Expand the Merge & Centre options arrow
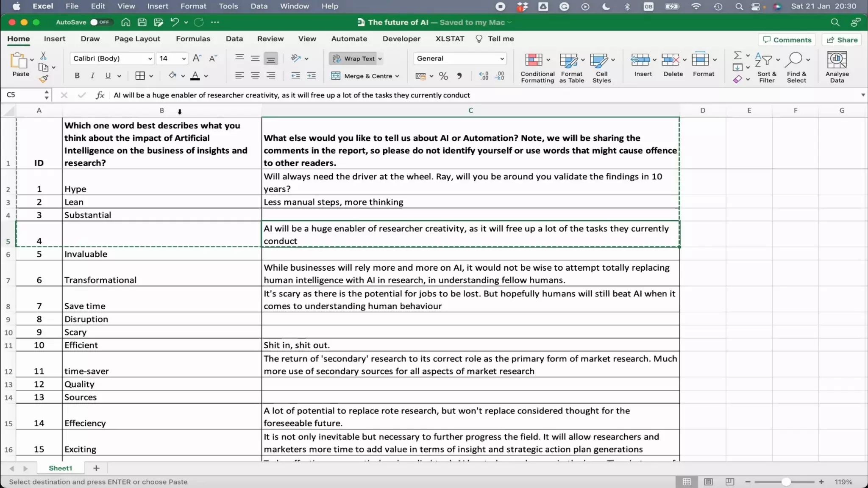 397,76
